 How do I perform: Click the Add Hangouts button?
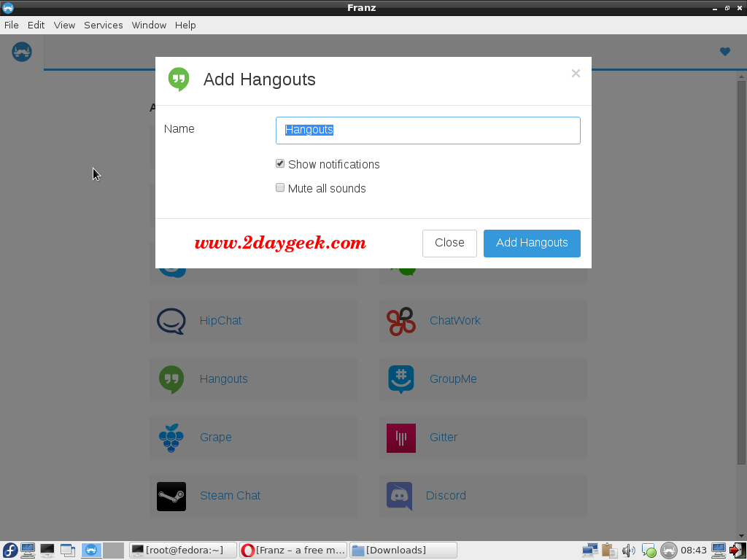tap(532, 244)
